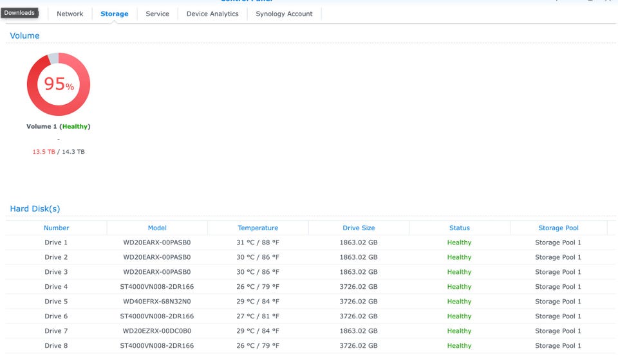Click the WD40EFRX-68N32N0 model cell
This screenshot has height=364, width=618.
(157, 302)
